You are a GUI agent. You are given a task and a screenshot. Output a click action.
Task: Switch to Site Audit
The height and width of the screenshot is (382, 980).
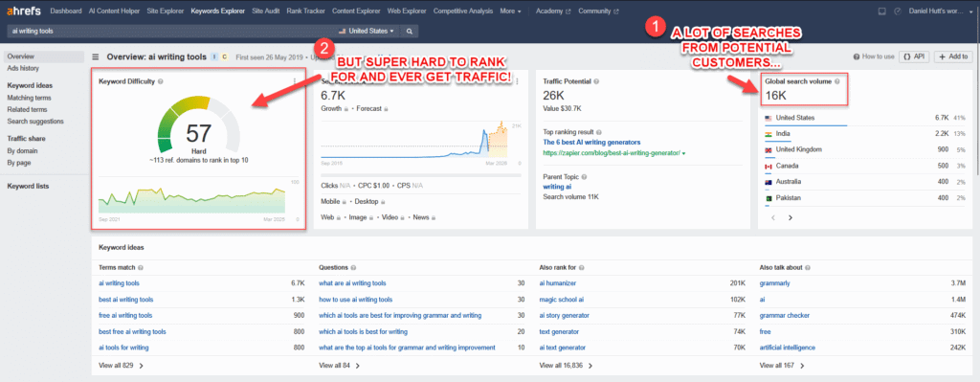267,11
